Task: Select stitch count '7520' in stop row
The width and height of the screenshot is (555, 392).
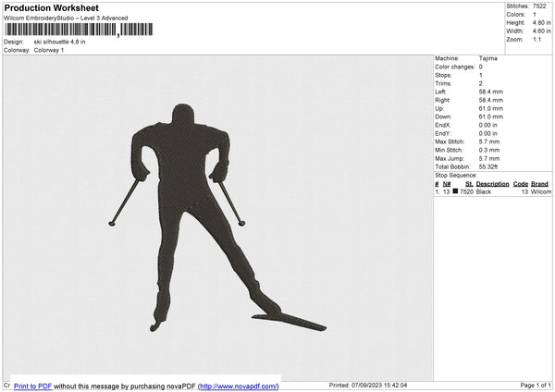Action: (466, 191)
